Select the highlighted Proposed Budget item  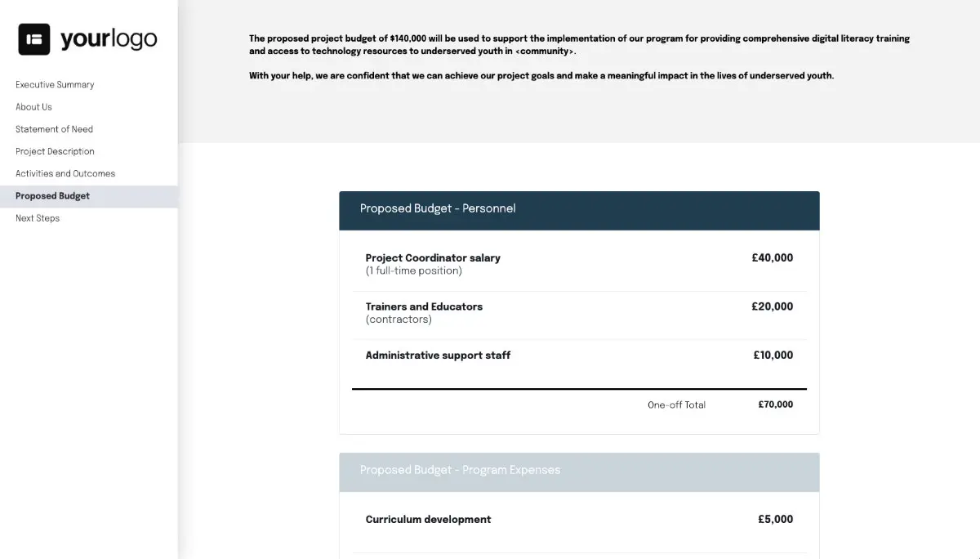click(51, 195)
